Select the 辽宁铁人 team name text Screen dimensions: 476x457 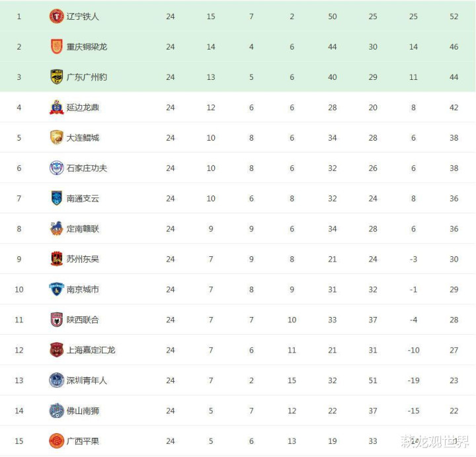coord(83,17)
